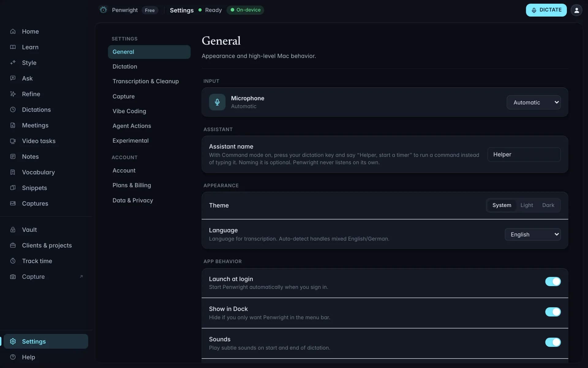
Task: Select Light theme option
Action: point(526,205)
